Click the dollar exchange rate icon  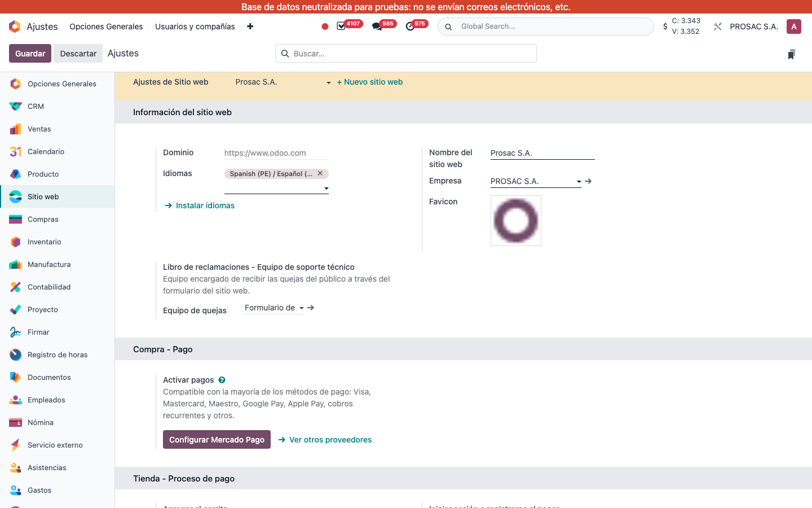tap(665, 27)
